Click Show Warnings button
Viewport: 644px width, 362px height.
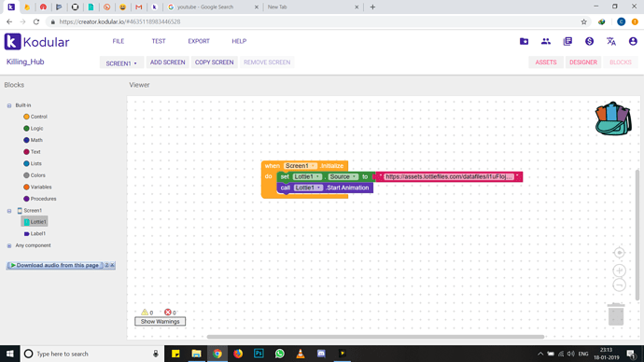coord(160,321)
